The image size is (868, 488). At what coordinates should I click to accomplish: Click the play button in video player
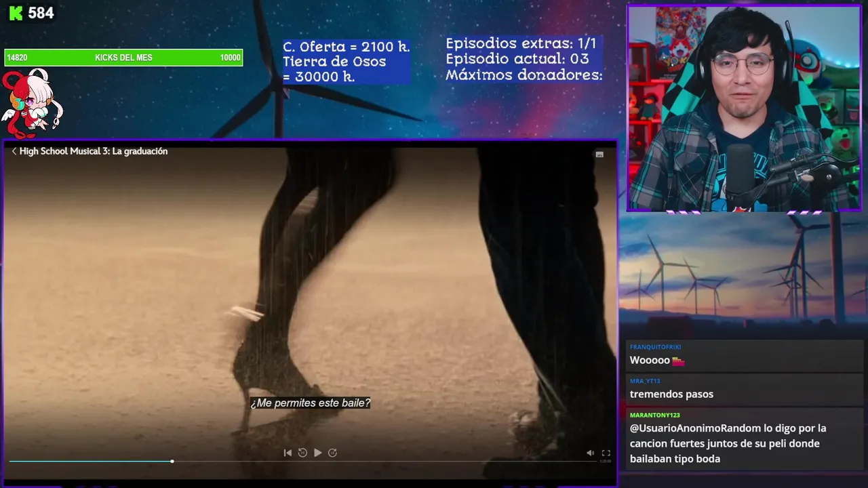pyautogui.click(x=317, y=453)
